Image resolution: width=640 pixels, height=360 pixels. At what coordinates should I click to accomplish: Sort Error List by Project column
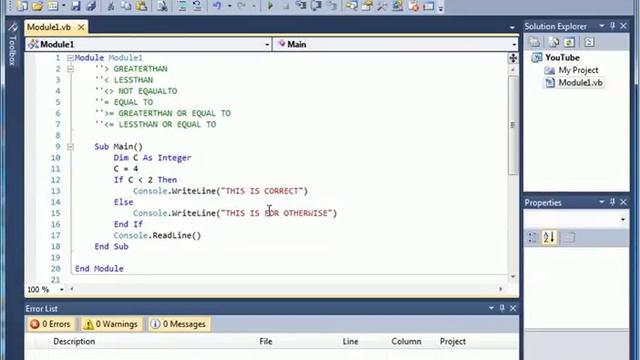coord(453,341)
